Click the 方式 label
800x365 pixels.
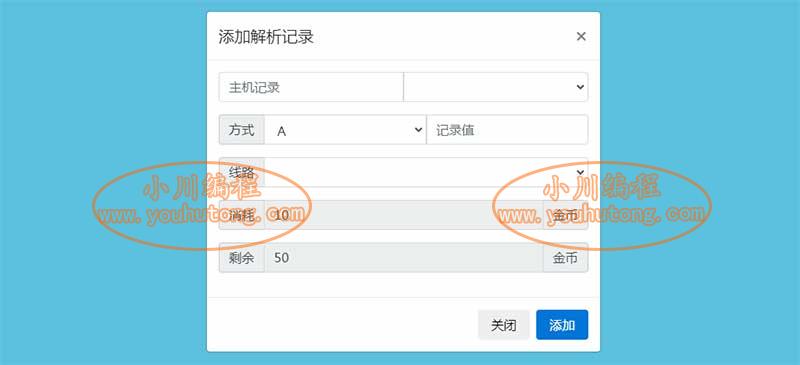(x=242, y=130)
